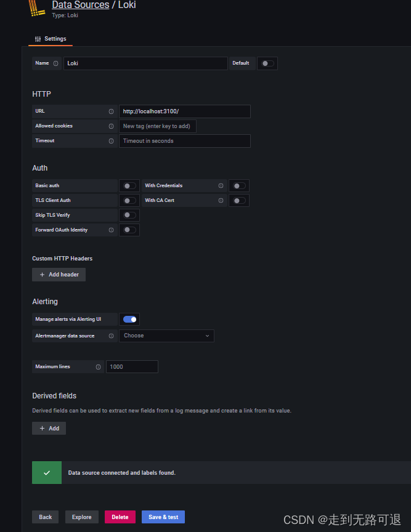Click the URL field info icon
This screenshot has height=532, width=411.
111,111
